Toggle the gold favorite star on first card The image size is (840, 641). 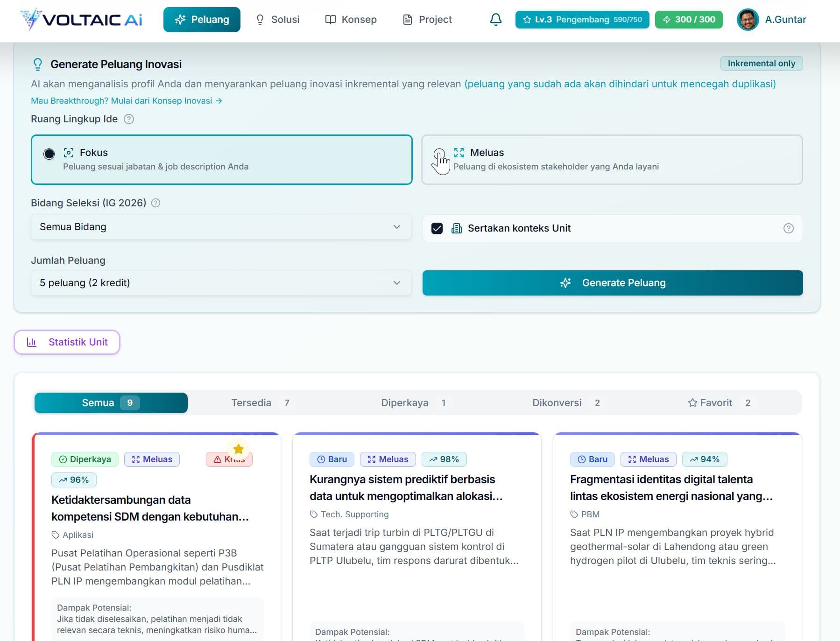[x=239, y=449]
